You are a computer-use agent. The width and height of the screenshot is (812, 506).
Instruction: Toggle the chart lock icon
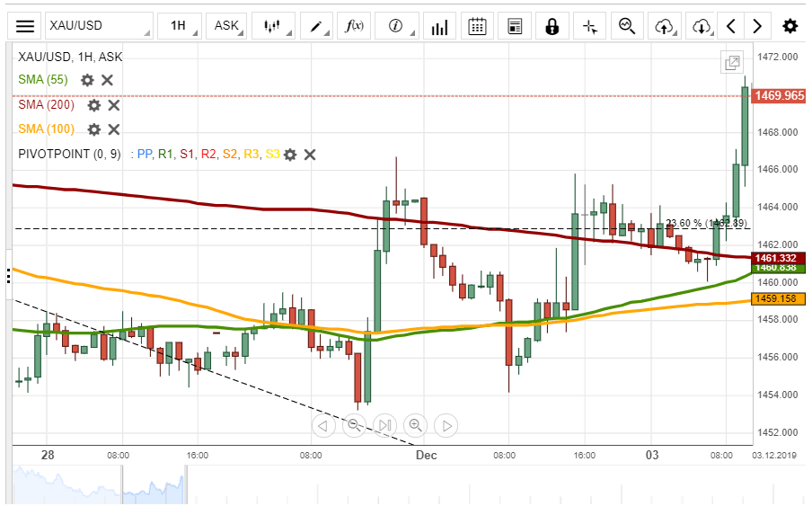click(552, 26)
